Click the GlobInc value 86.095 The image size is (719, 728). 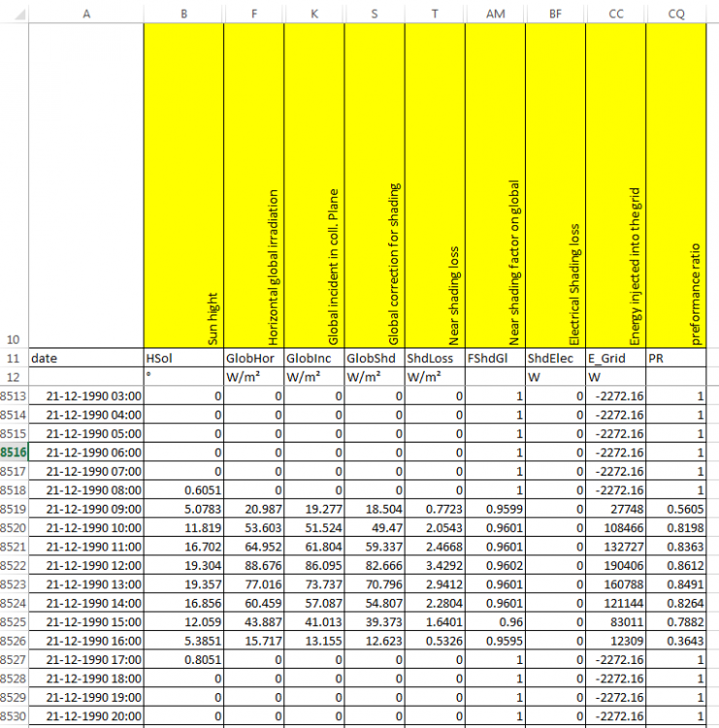point(314,566)
